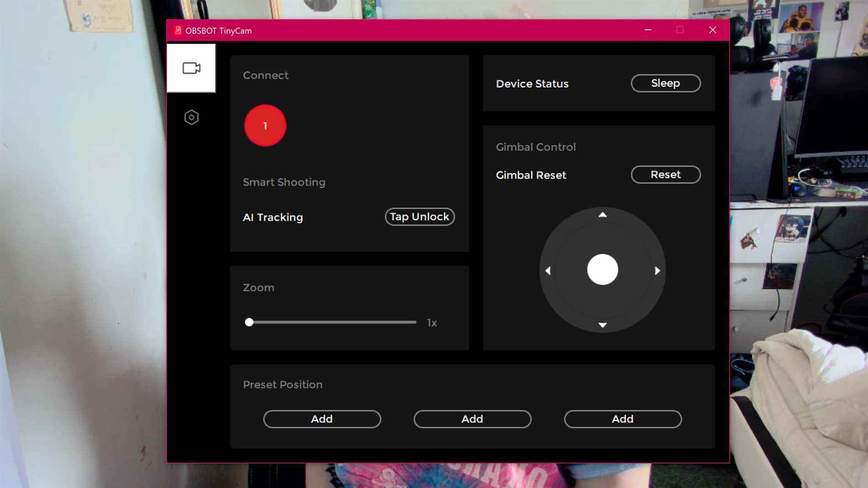Minimize the OBSBOT TinyCam window
868x488 pixels.
648,30
